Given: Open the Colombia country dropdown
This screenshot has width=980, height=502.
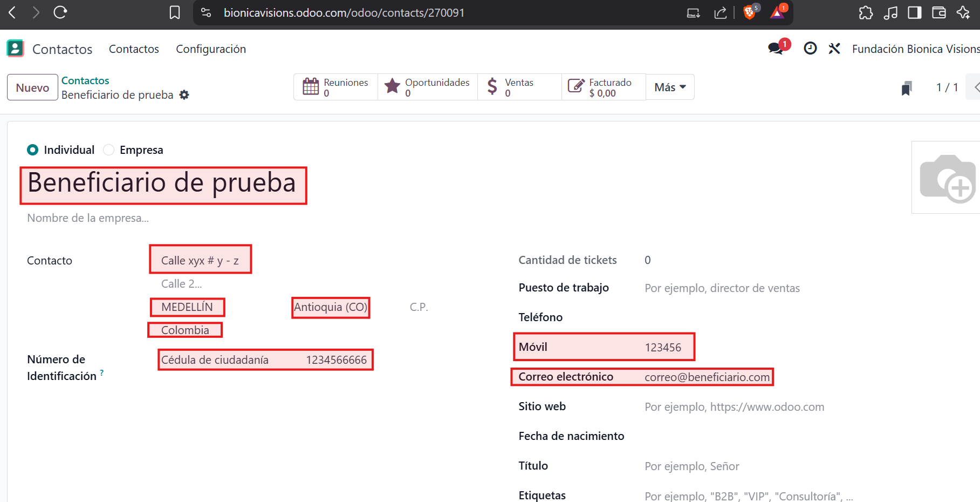Looking at the screenshot, I should click(185, 330).
